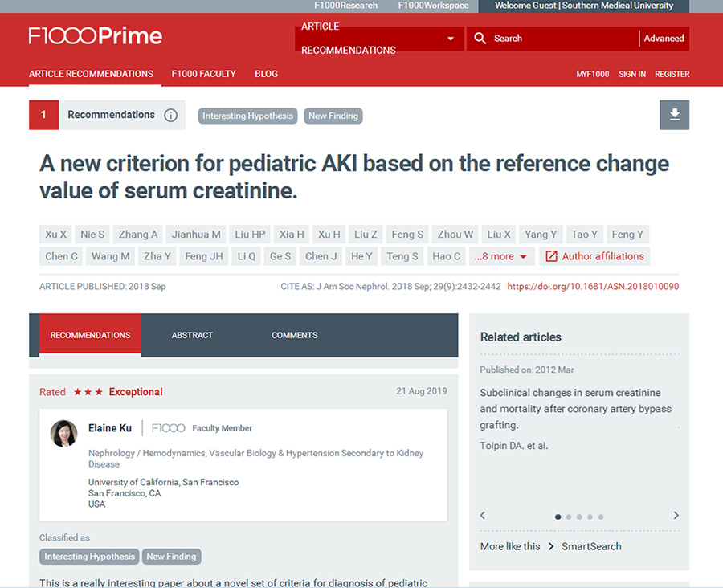Click into the Search input field
Screen dimensions: 723x588
point(565,39)
